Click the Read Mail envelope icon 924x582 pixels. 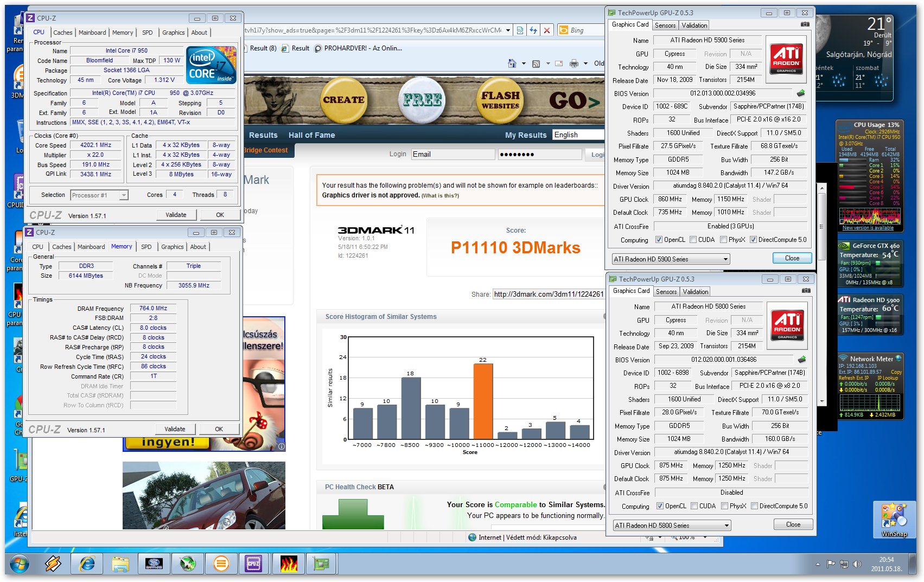(x=559, y=63)
